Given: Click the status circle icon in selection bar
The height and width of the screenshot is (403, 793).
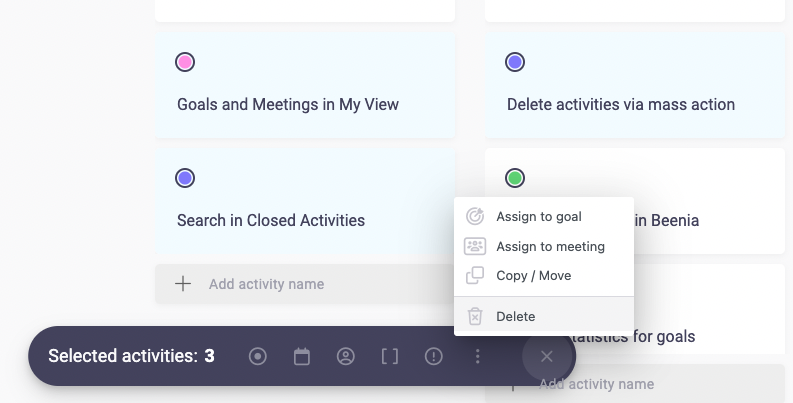Looking at the screenshot, I should (258, 356).
